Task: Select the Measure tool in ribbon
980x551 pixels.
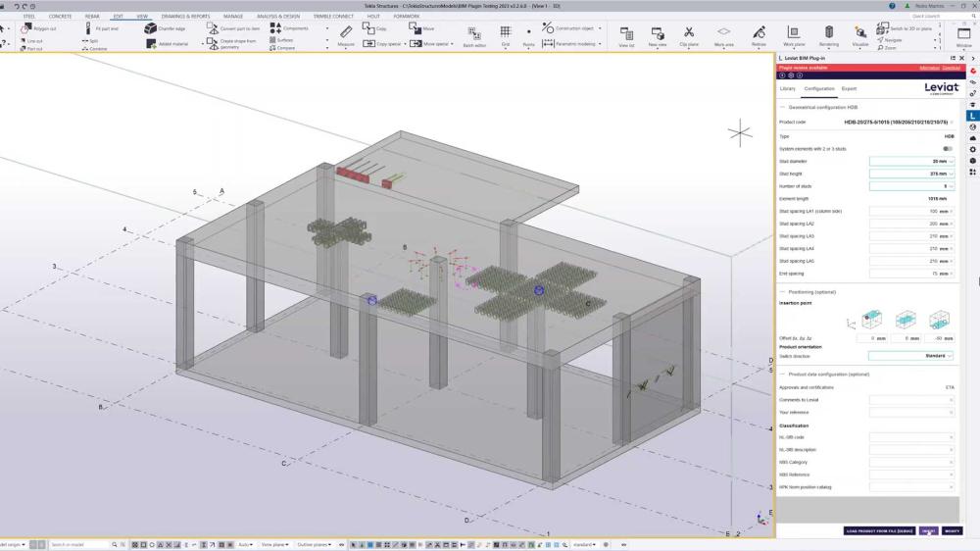Action: (x=346, y=35)
